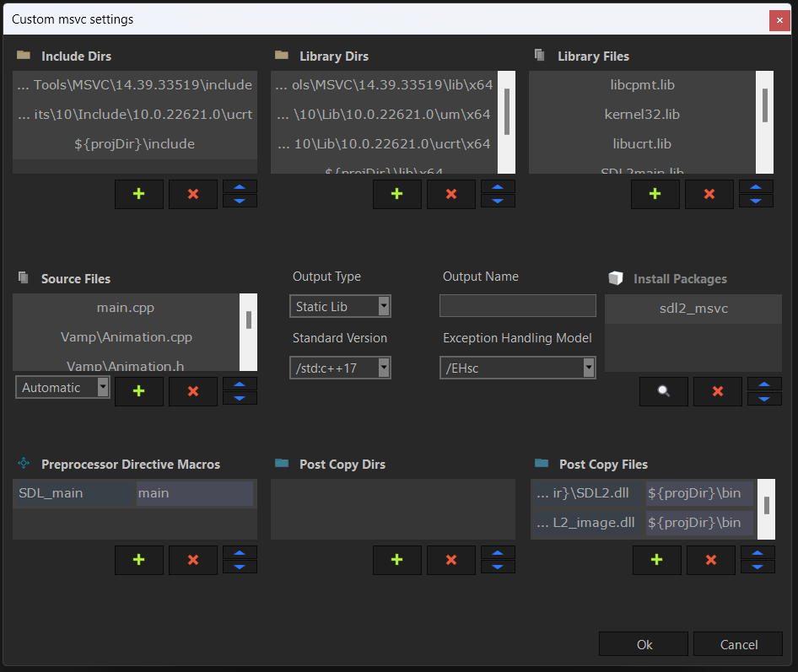Delete selected Install Packages entry
The image size is (798, 672).
(718, 391)
